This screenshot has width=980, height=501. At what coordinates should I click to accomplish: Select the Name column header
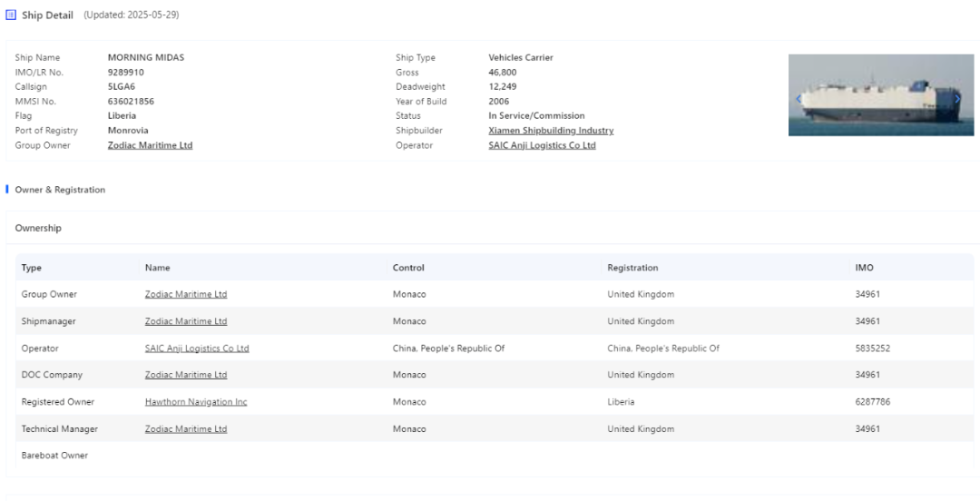point(158,268)
